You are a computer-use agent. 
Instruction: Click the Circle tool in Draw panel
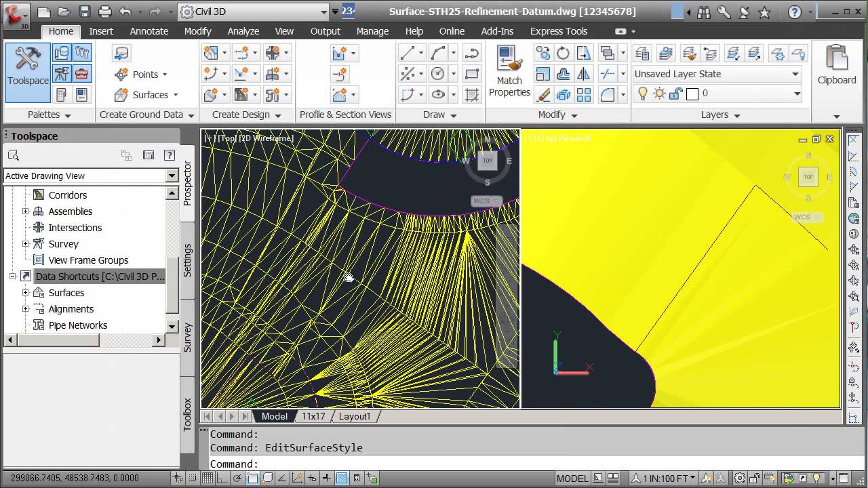coord(438,74)
